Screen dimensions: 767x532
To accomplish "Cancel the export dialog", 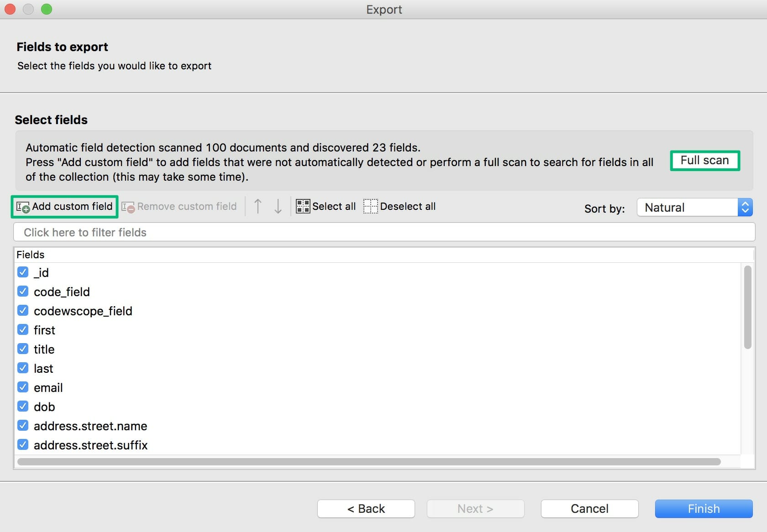I will [x=589, y=509].
